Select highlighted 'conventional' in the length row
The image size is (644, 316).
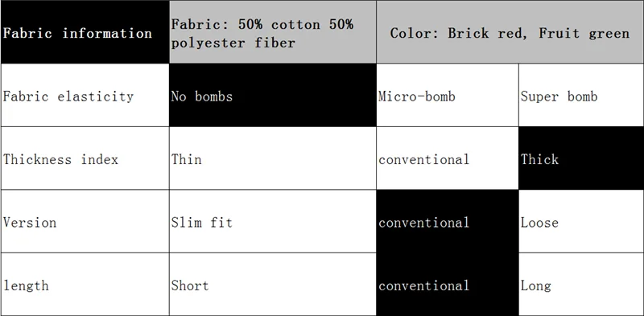pyautogui.click(x=448, y=285)
